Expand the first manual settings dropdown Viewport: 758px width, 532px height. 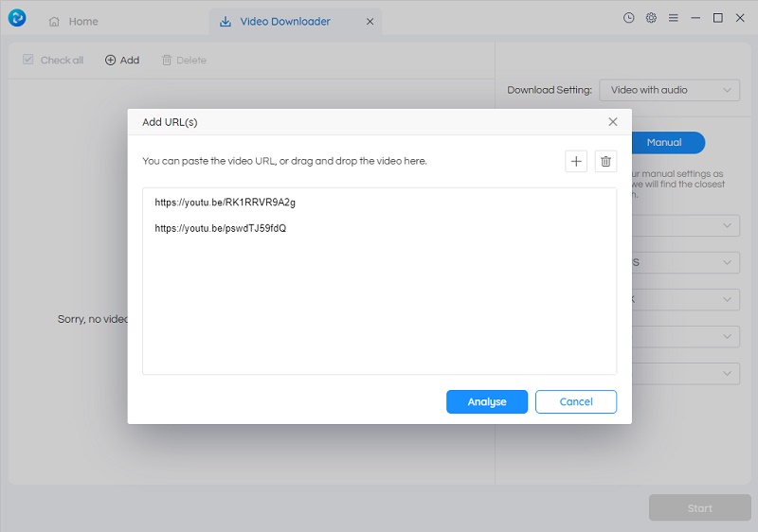685,225
